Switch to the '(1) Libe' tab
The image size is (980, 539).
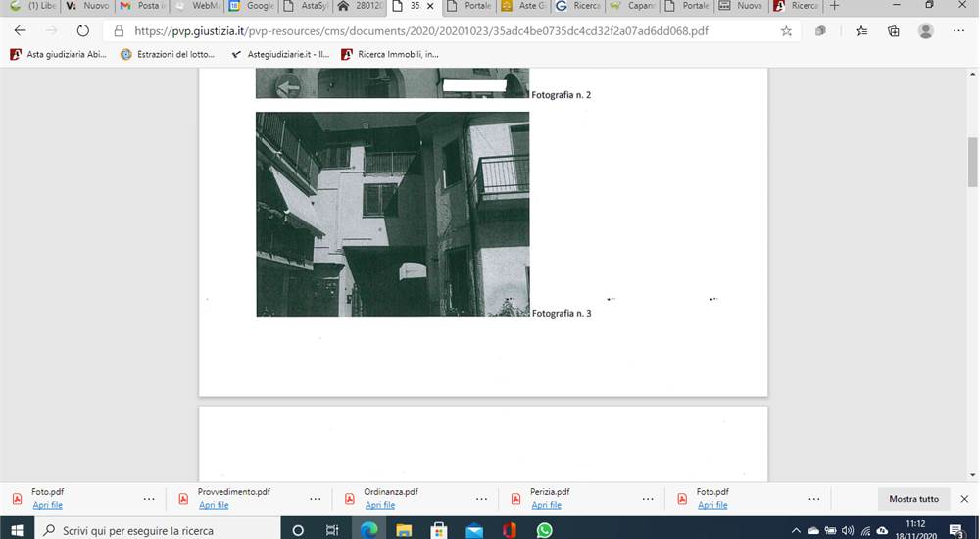(x=33, y=6)
